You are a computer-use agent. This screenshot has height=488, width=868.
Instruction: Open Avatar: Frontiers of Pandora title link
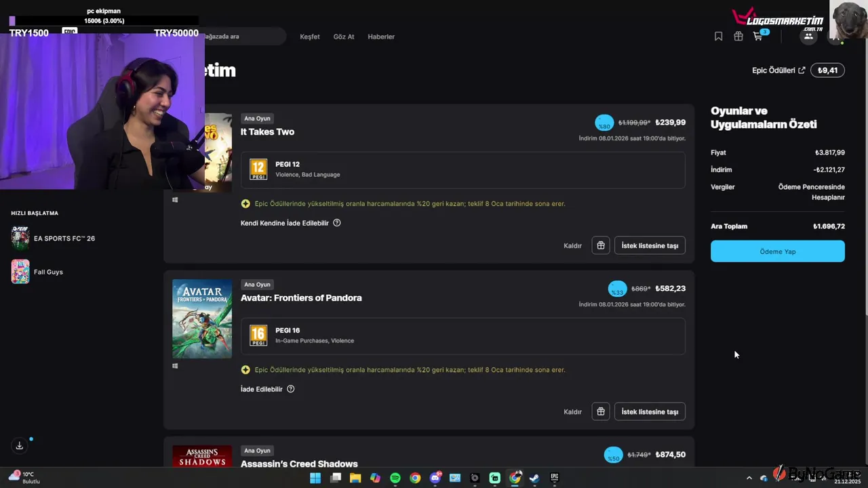301,298
